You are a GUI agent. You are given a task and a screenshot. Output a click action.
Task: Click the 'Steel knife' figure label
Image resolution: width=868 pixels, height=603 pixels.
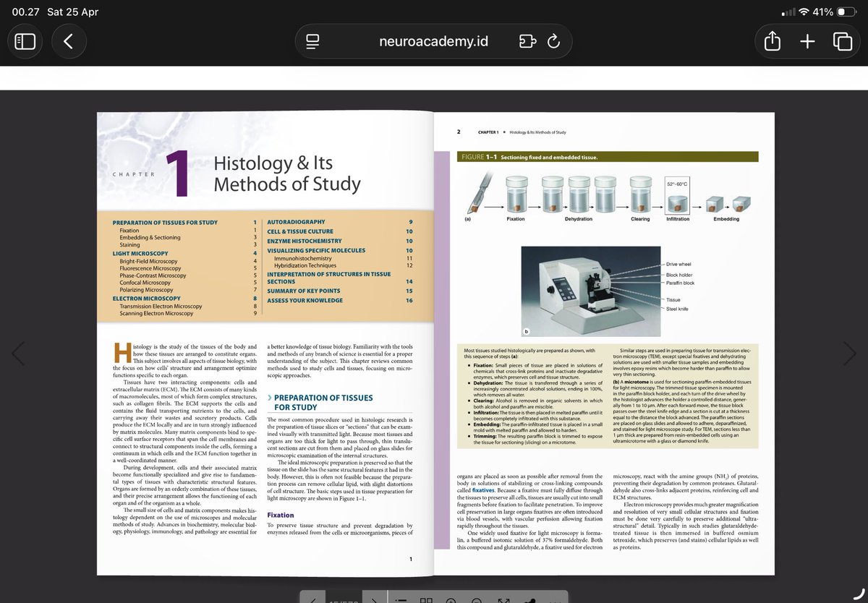click(x=678, y=309)
